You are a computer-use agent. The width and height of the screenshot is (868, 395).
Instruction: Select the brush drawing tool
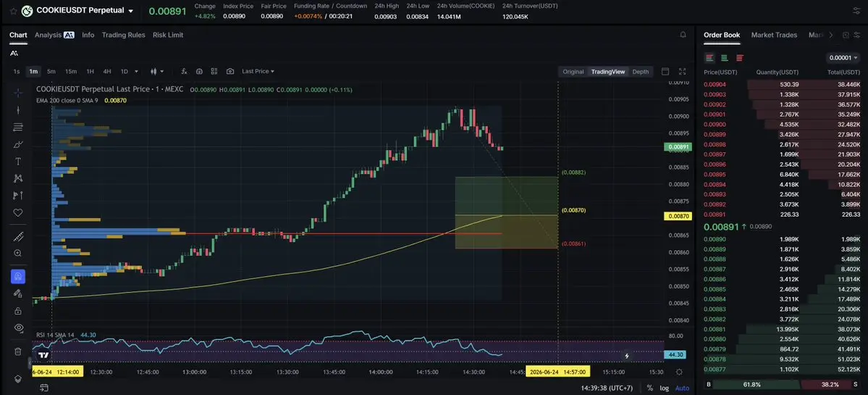18,144
